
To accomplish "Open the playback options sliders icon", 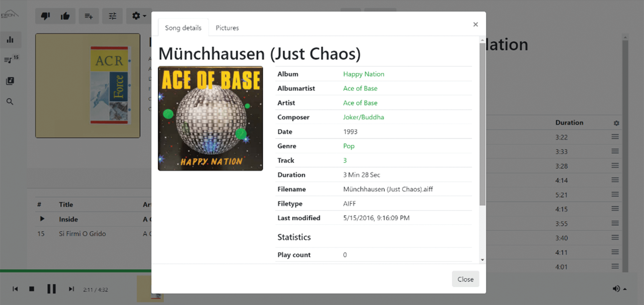I will (113, 16).
